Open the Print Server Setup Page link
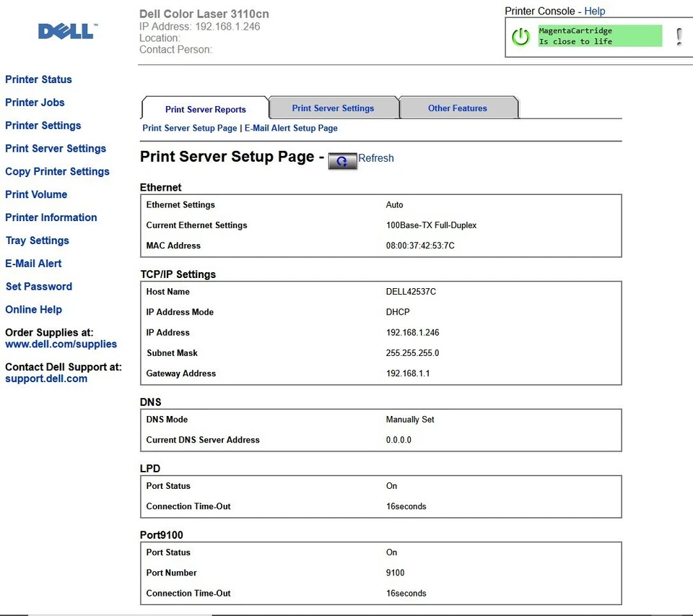This screenshot has height=616, width=693. 189,128
